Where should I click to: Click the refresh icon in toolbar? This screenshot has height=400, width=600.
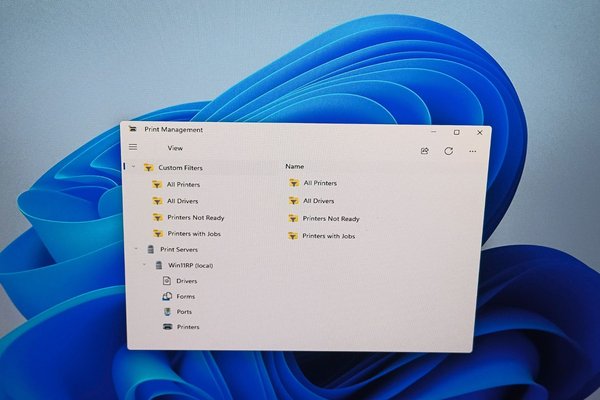[448, 151]
